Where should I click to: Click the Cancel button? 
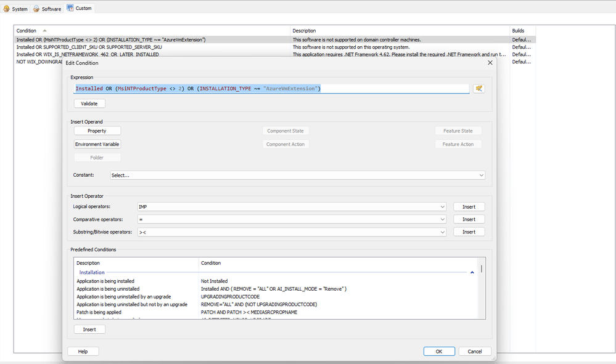475,352
